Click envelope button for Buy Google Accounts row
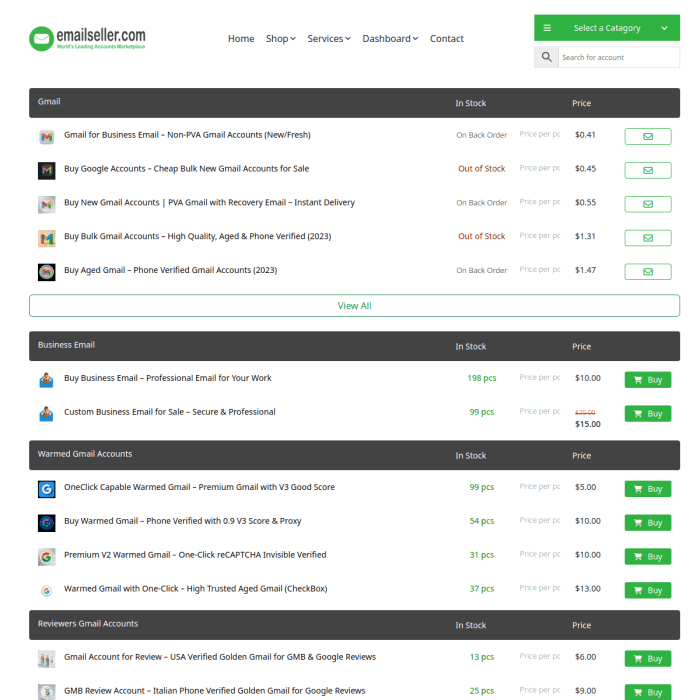Image resolution: width=700 pixels, height=700 pixels. pos(648,171)
